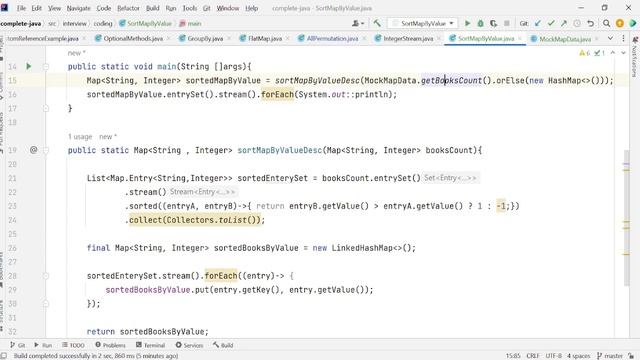This screenshot has width=640, height=360.
Task: Run with coverage icon in toolbar
Action: 493,24
